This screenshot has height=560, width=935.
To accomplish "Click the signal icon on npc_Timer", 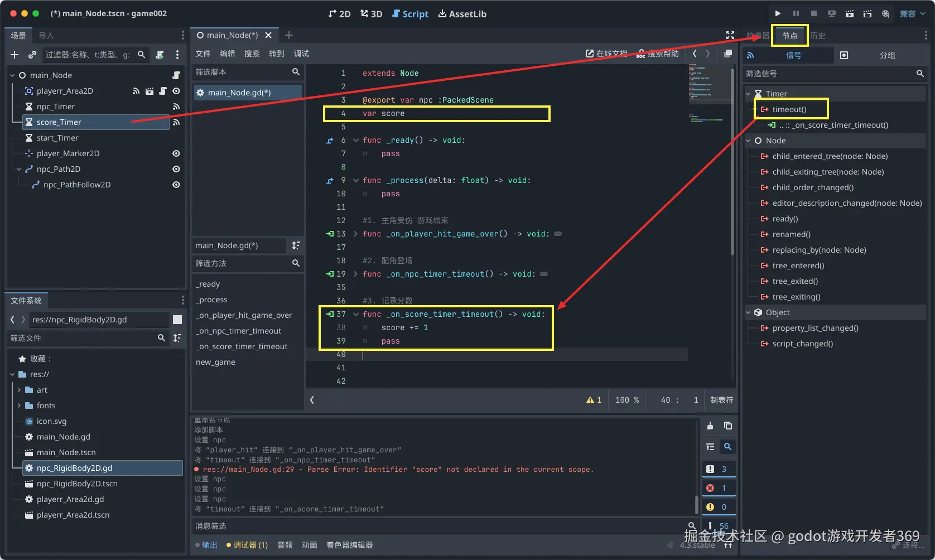I will (x=176, y=107).
